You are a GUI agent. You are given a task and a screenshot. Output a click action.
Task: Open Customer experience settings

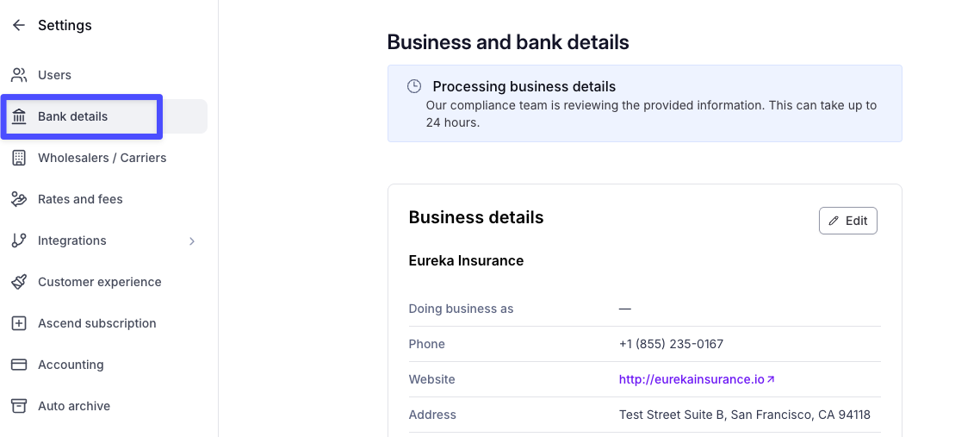tap(103, 282)
